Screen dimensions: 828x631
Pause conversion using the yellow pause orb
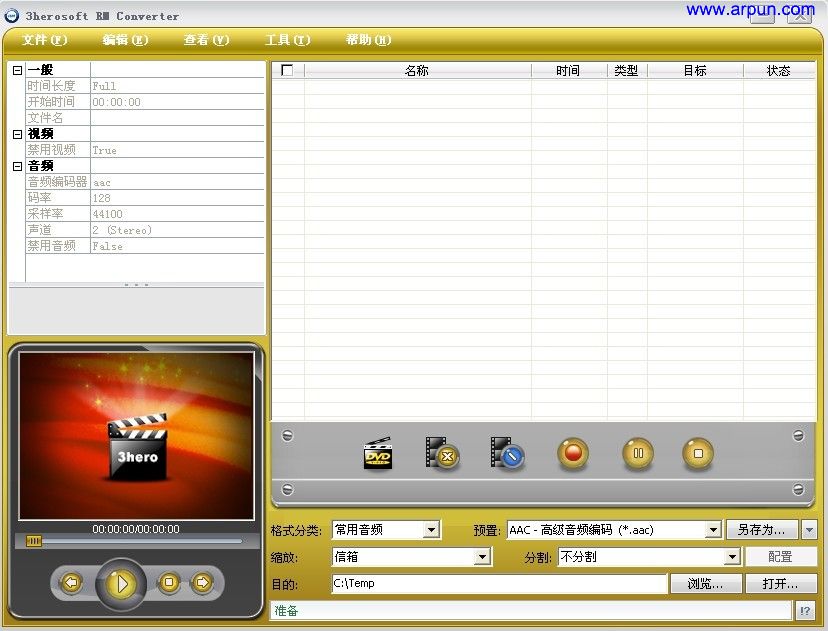click(637, 453)
